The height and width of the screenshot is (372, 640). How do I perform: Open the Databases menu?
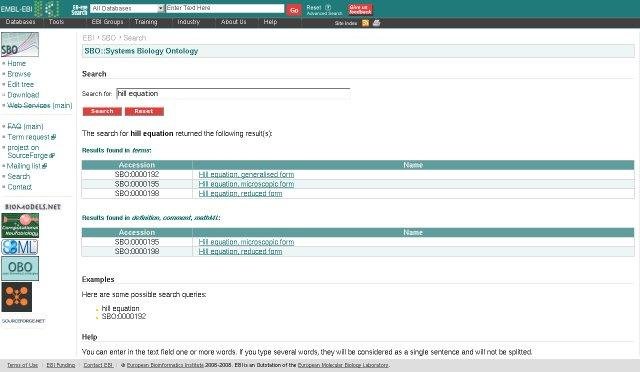(x=20, y=22)
